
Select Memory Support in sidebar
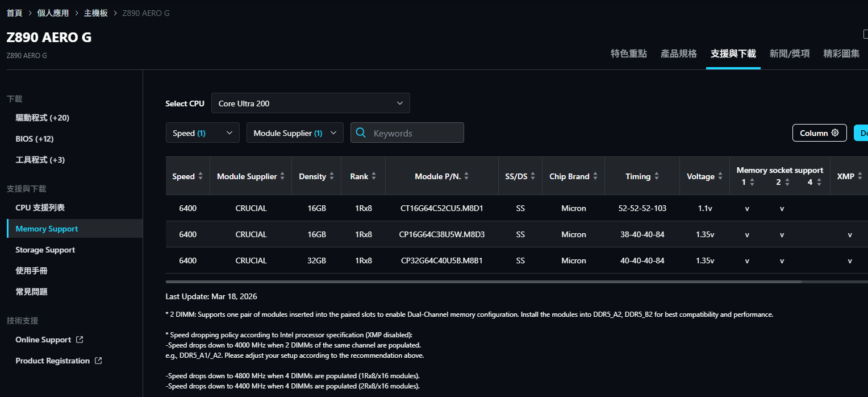[74, 229]
